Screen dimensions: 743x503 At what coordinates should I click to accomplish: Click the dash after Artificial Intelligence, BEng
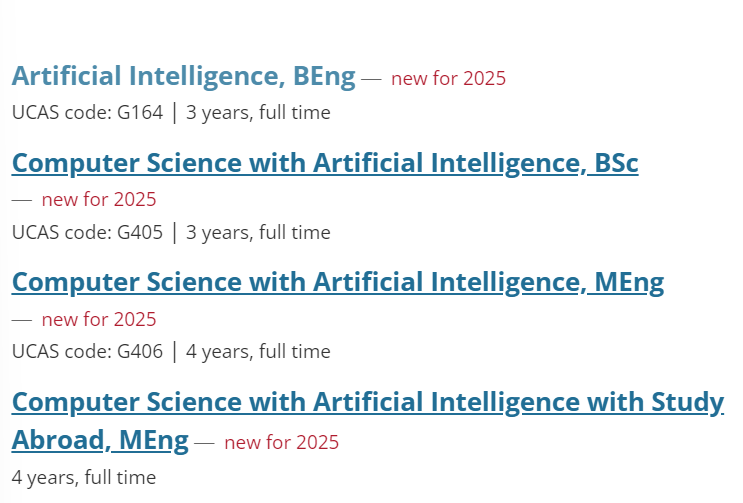click(x=371, y=79)
